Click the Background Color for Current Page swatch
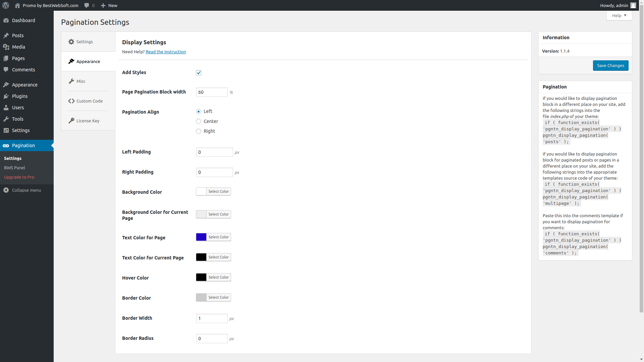Screen dimensions: 644x362 pos(201,214)
